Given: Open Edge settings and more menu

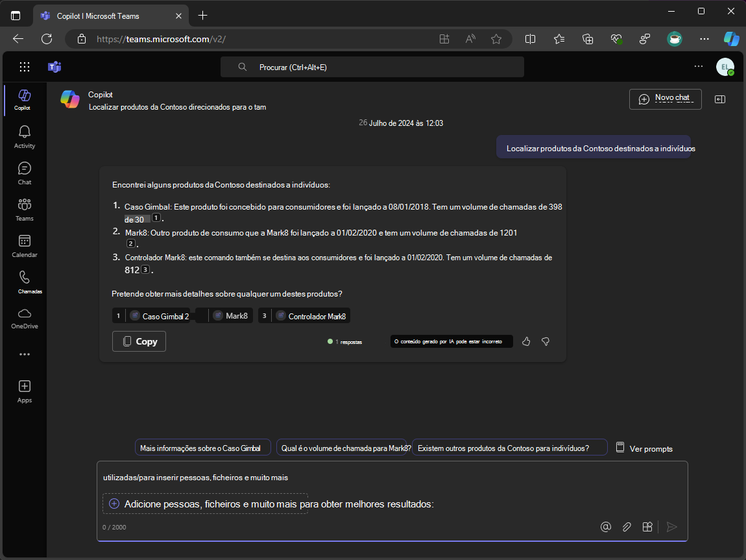Looking at the screenshot, I should pyautogui.click(x=704, y=39).
